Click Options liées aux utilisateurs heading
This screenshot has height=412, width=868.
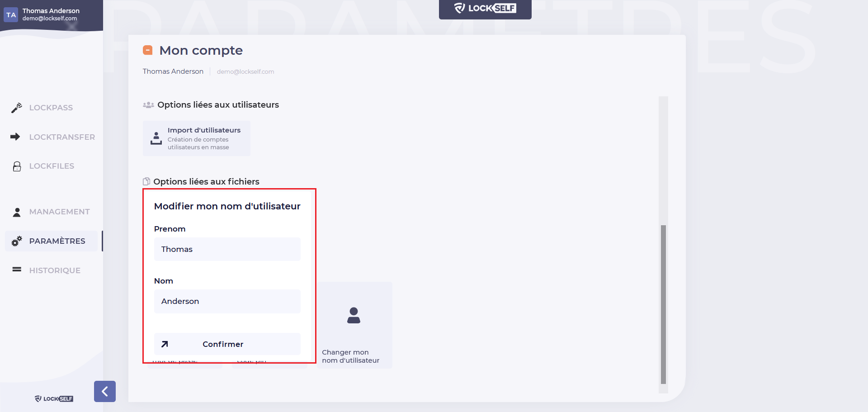point(218,105)
